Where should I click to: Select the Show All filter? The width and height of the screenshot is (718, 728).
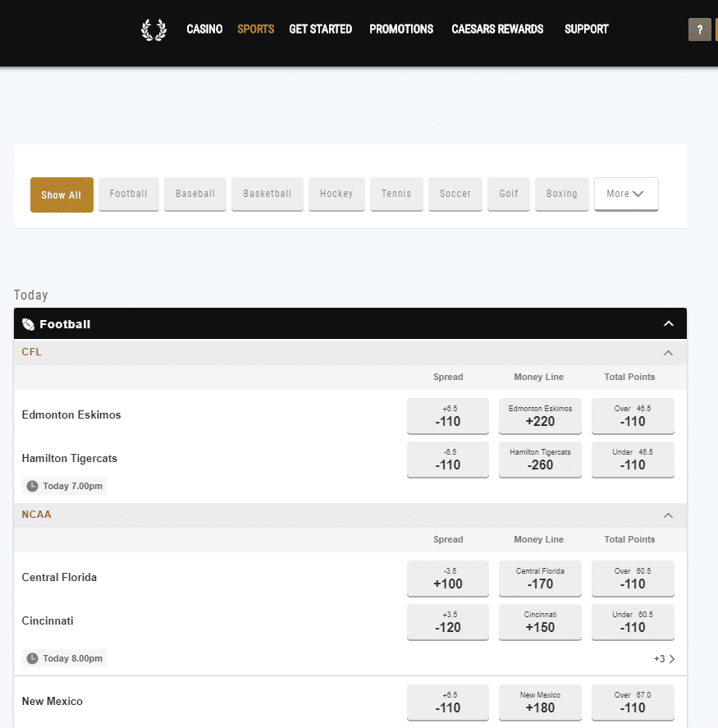(x=62, y=195)
